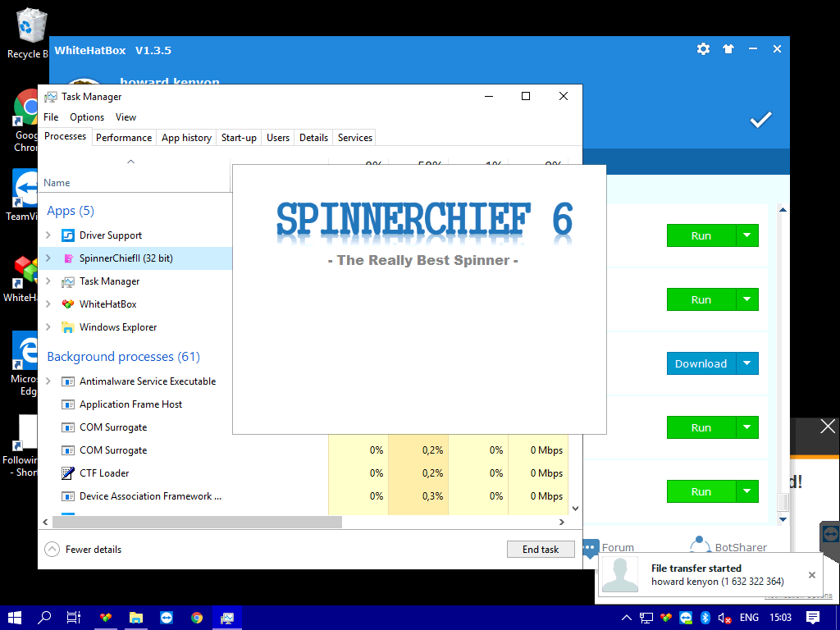This screenshot has height=630, width=840.
Task: Switch to the Performance tab
Action: tap(124, 138)
